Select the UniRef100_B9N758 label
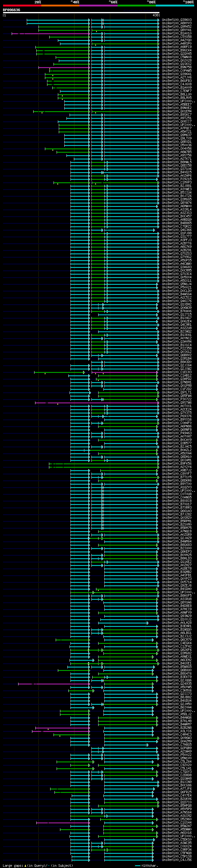197x868 pixels. tap(177, 67)
